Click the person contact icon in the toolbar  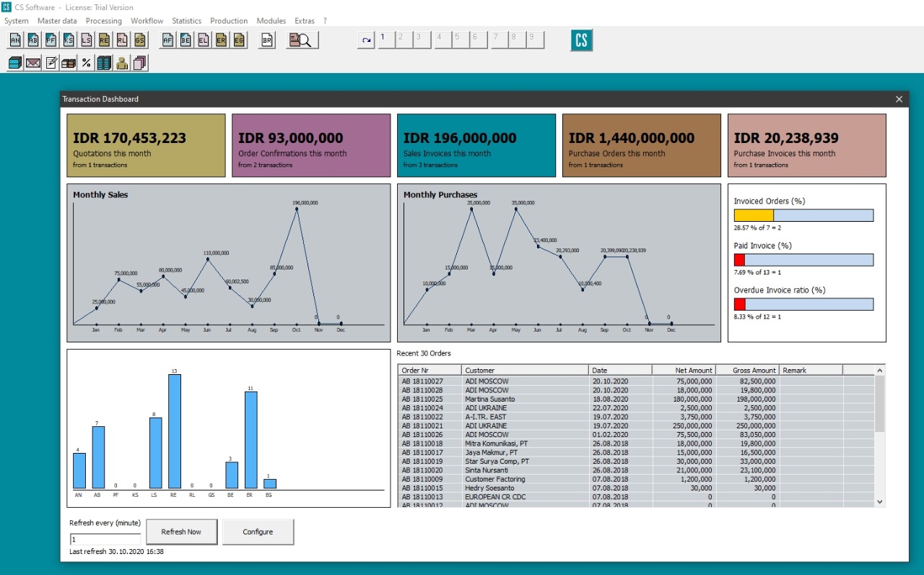point(123,63)
